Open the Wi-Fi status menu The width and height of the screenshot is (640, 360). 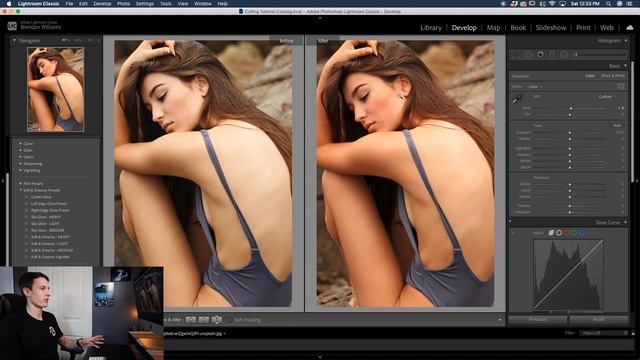[x=552, y=4]
